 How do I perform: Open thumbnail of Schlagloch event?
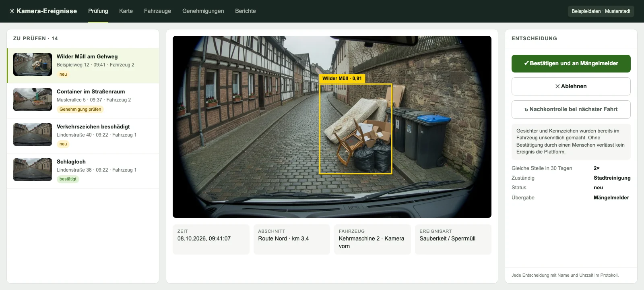[x=33, y=170]
